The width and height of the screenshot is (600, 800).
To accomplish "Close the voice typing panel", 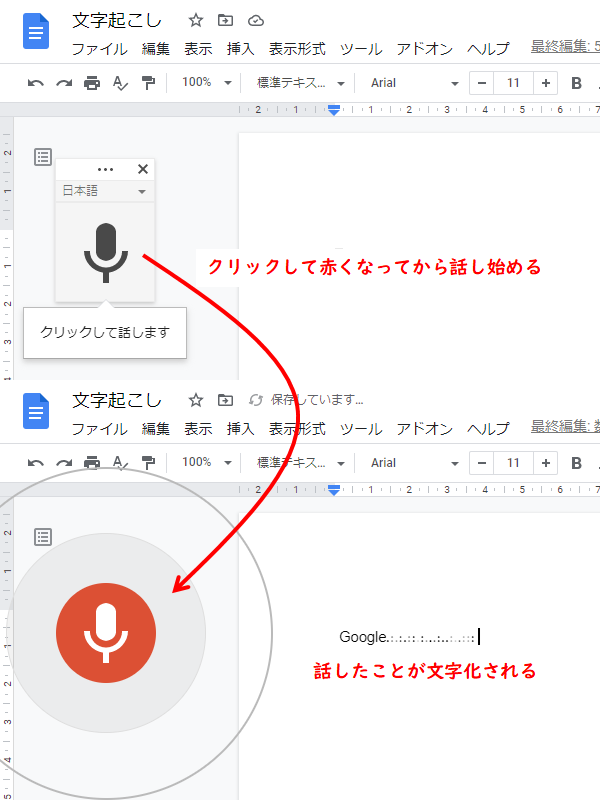I will click(142, 169).
